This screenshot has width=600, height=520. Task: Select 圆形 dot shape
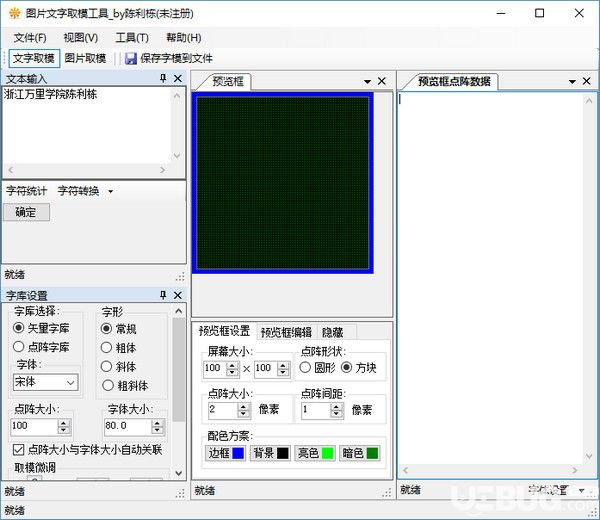point(305,368)
